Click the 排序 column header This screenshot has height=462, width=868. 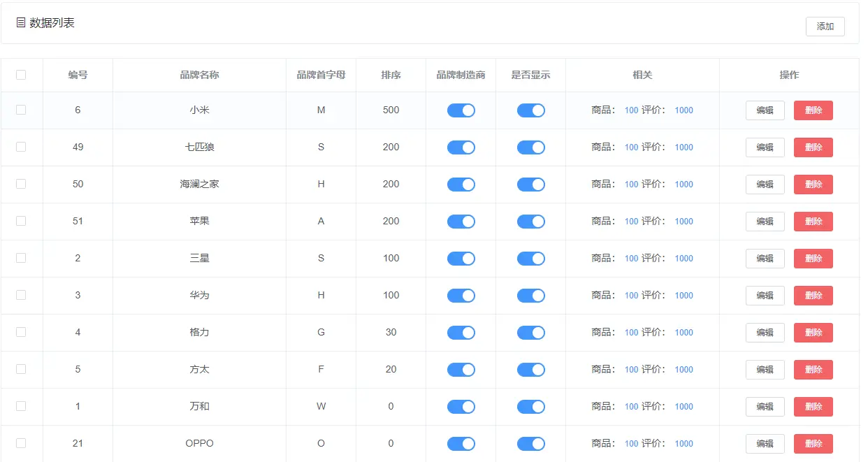[x=391, y=75]
